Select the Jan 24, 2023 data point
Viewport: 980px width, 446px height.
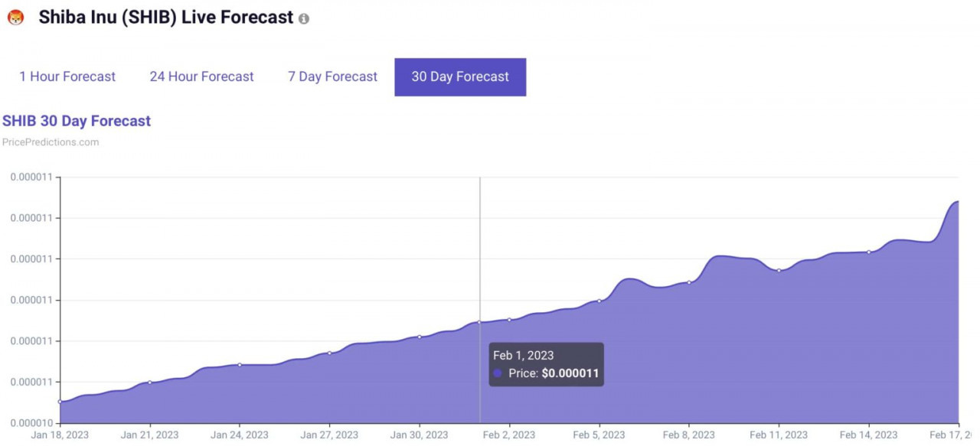(240, 364)
